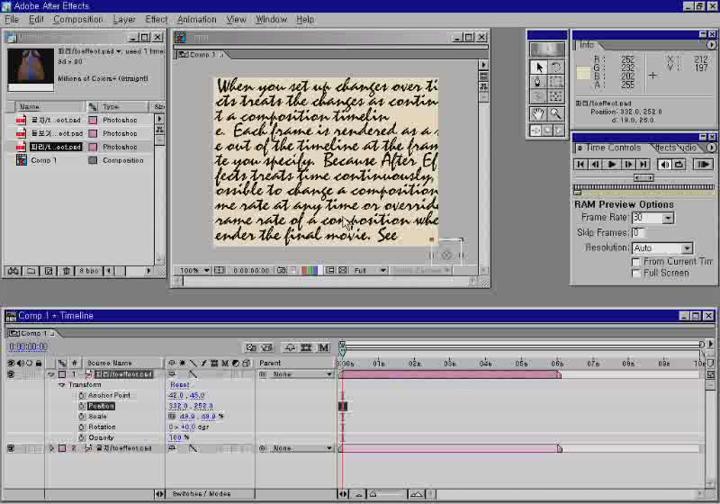Open Frame Rate dropdown in RAM Preview Options
Screen dimensions: 720x504
[x=668, y=218]
